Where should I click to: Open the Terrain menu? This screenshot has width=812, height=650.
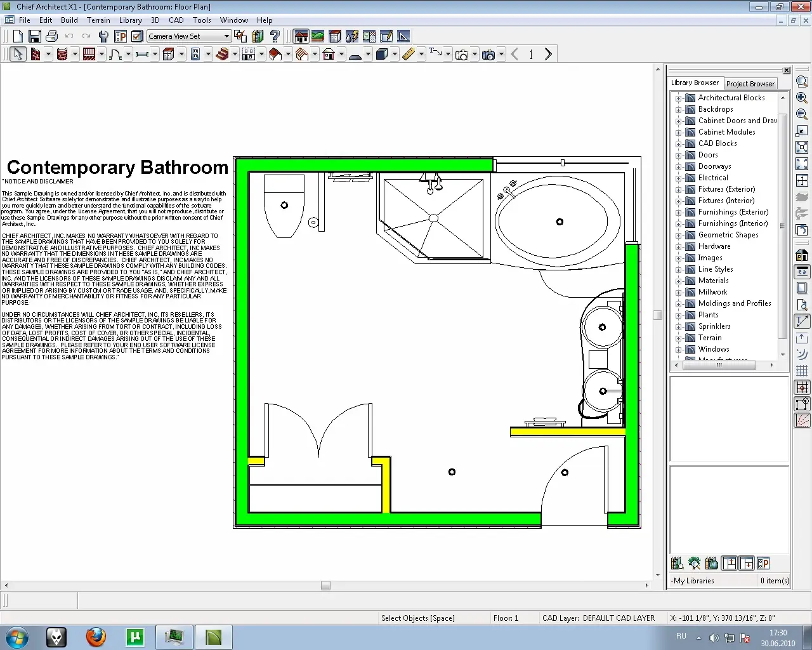(98, 20)
